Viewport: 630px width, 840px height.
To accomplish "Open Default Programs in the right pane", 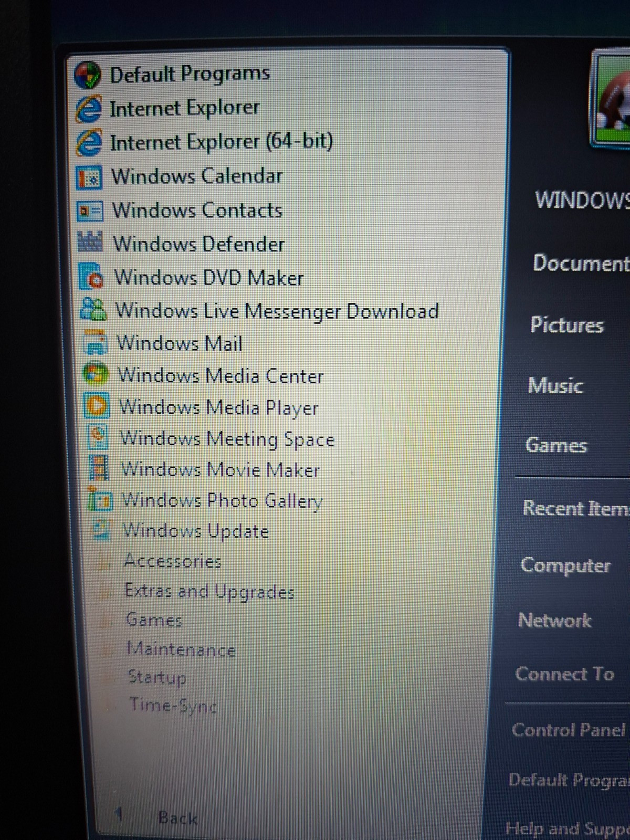I will [x=569, y=780].
